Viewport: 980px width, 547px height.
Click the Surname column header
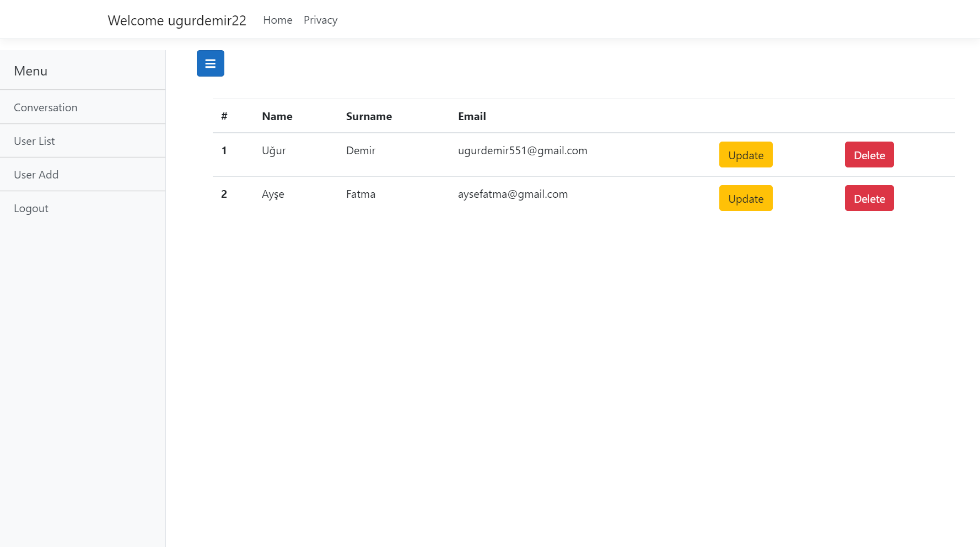coord(369,116)
